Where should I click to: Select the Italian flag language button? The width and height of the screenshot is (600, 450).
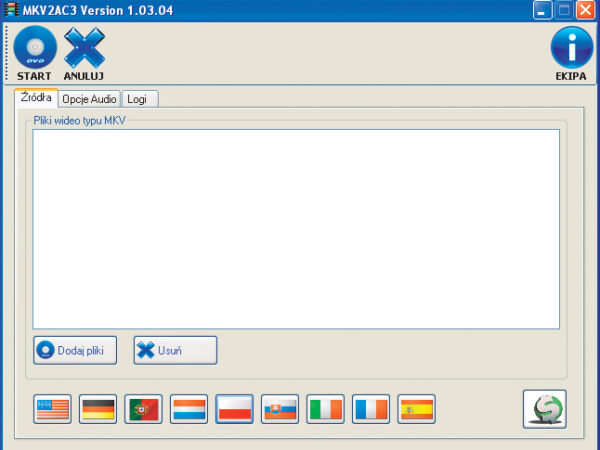[325, 409]
